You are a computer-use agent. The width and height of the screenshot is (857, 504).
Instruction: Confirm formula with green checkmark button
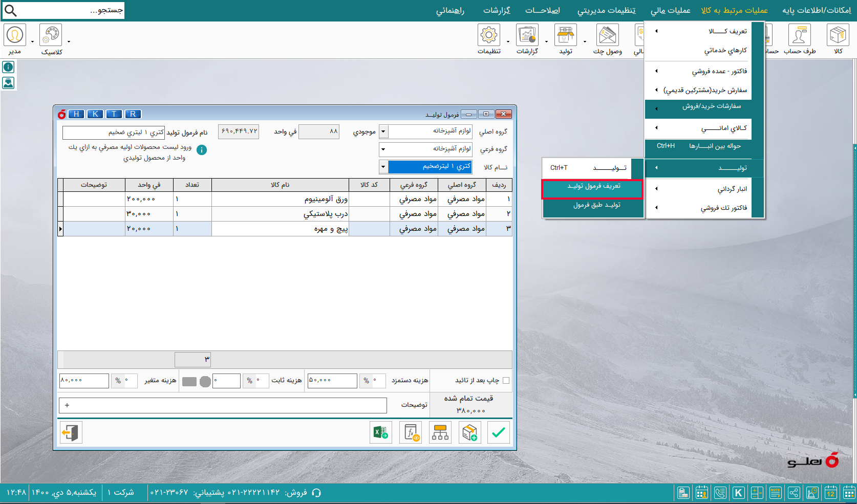[498, 433]
